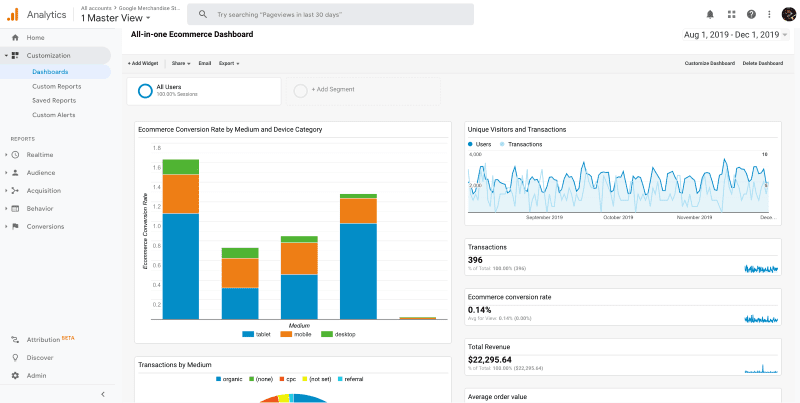Click the Home house icon in sidebar

pyautogui.click(x=15, y=37)
